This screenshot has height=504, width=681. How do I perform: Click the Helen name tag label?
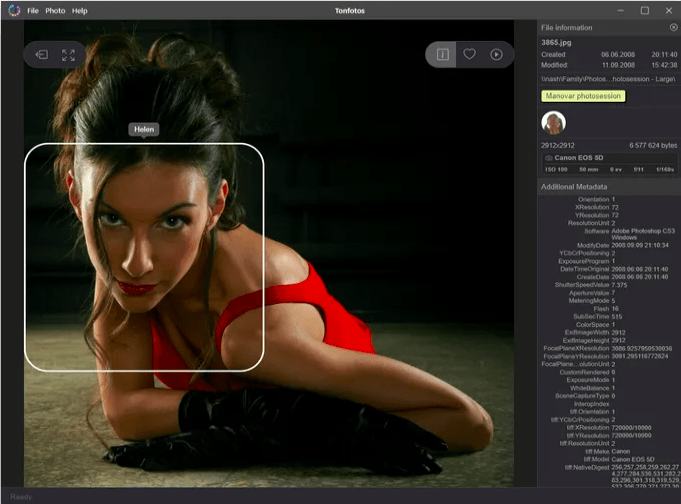tap(144, 129)
